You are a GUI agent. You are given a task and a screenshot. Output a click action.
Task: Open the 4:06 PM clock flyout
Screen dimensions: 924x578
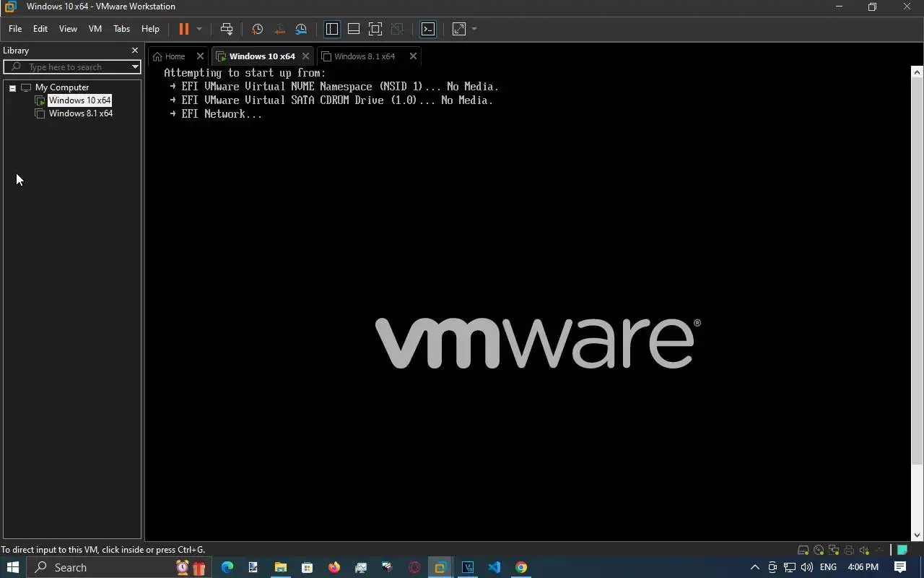coord(863,567)
